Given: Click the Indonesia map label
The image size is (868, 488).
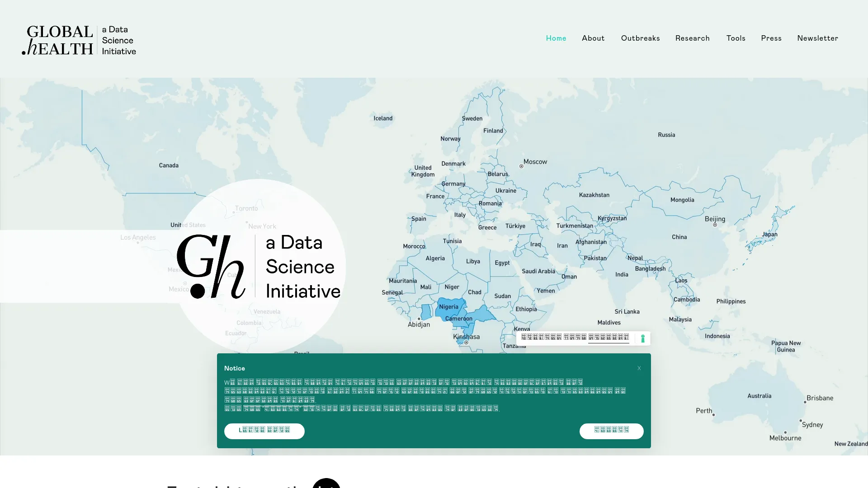Looking at the screenshot, I should point(717,336).
